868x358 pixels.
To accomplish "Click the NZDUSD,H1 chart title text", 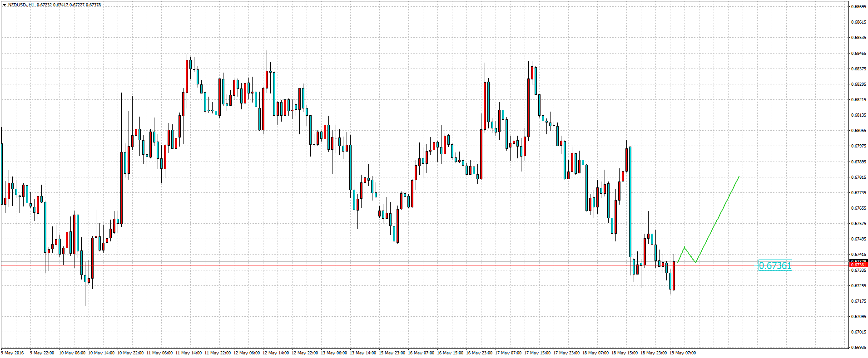I will coord(21,5).
